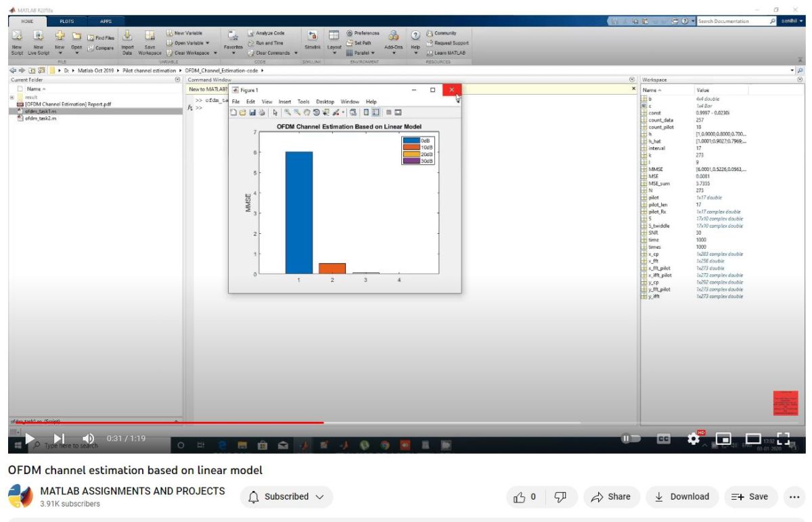Expand the Open Variable dropdown
This screenshot has width=812, height=522.
207,43
